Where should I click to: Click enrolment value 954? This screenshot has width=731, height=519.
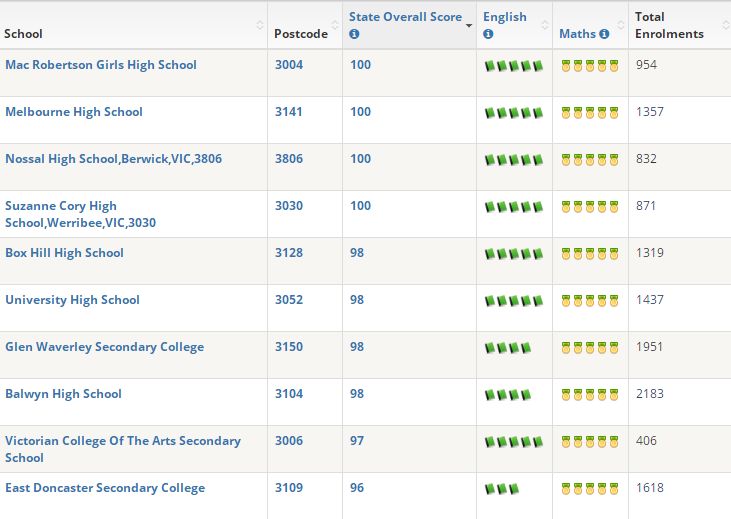646,65
